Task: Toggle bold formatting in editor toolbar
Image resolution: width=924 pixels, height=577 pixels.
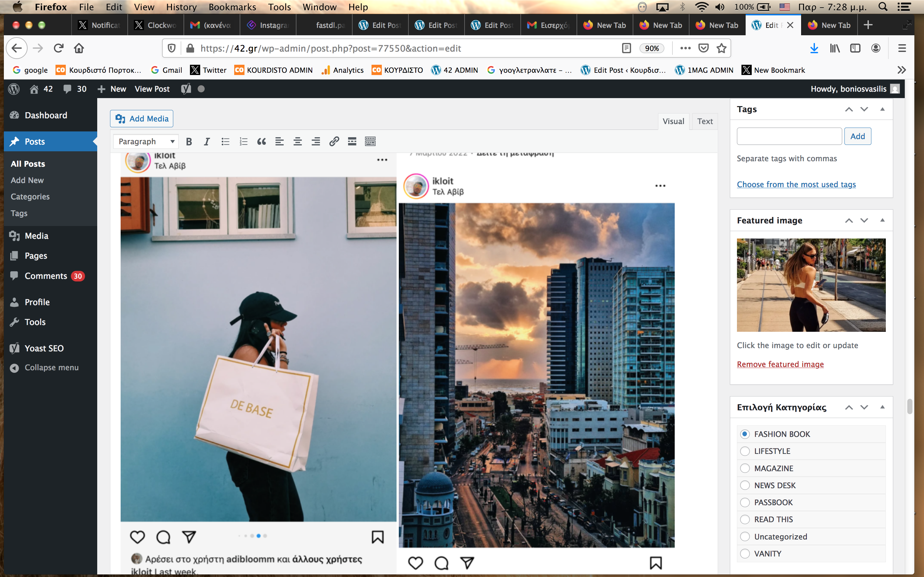Action: [189, 142]
